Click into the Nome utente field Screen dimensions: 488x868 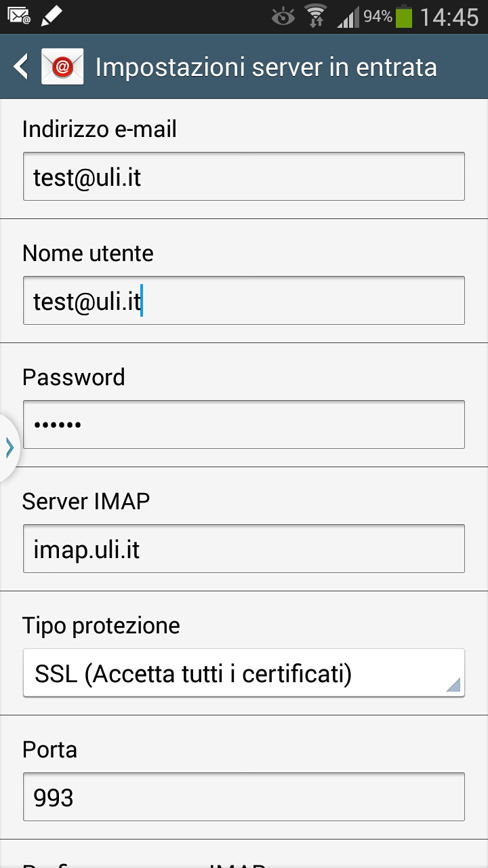244,301
